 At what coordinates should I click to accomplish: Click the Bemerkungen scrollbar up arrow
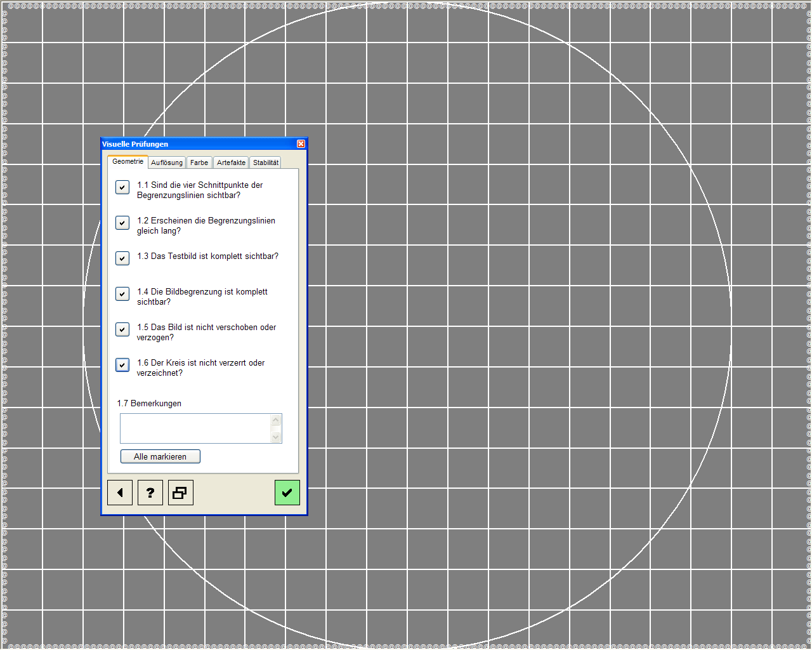click(x=275, y=420)
